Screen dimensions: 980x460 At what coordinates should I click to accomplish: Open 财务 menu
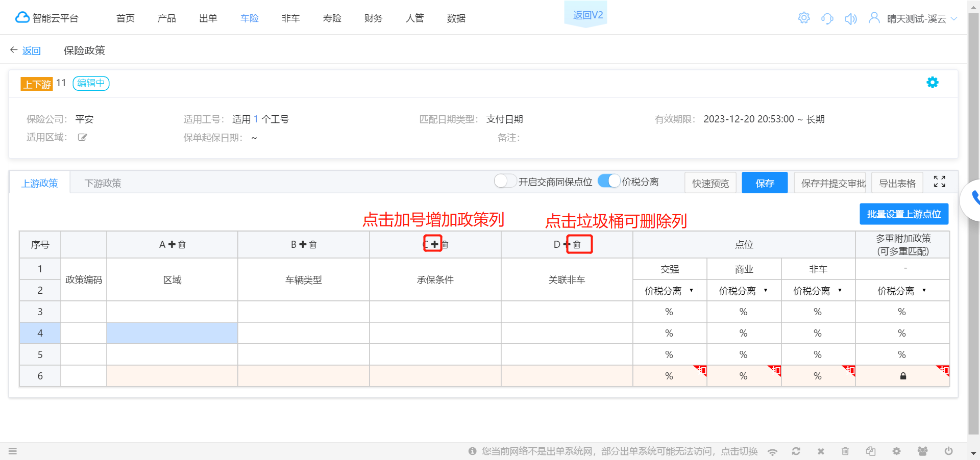[374, 18]
